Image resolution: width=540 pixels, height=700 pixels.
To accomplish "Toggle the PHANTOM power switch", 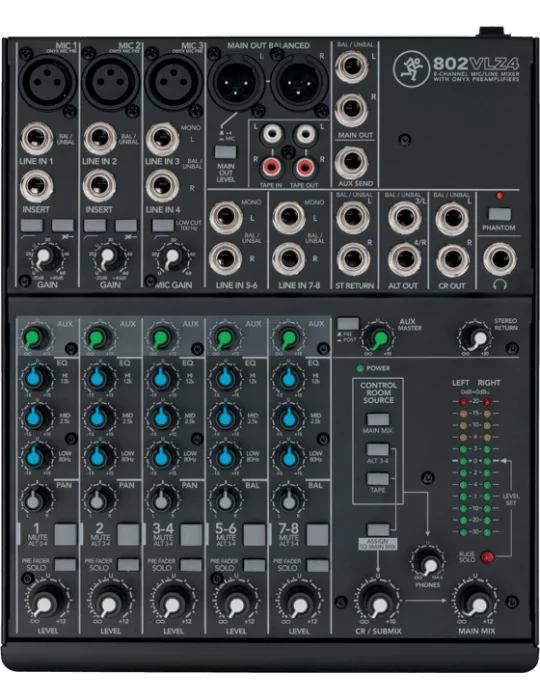I will [x=499, y=214].
